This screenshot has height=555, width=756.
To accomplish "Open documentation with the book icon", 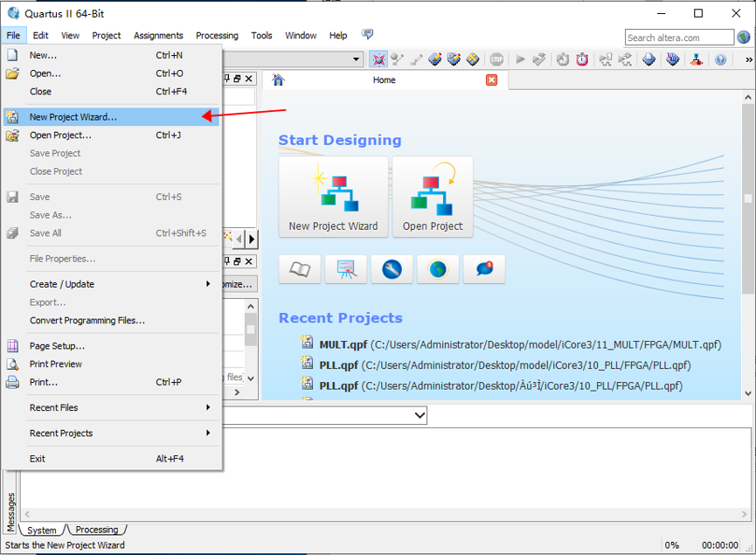I will (300, 269).
